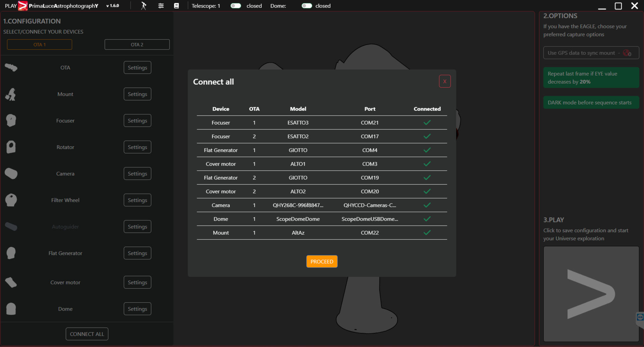Viewport: 644px width, 347px height.
Task: Click the Flat Generator device icon
Action: pos(11,253)
